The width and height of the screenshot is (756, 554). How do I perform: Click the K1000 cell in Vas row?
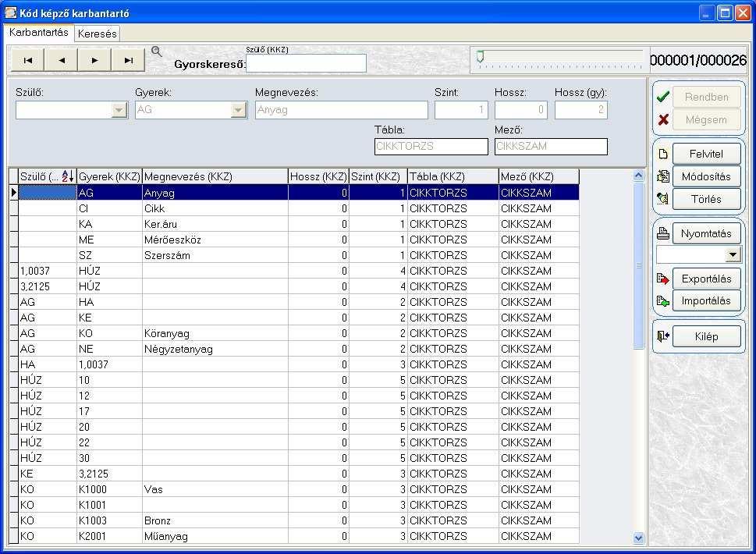(x=109, y=489)
